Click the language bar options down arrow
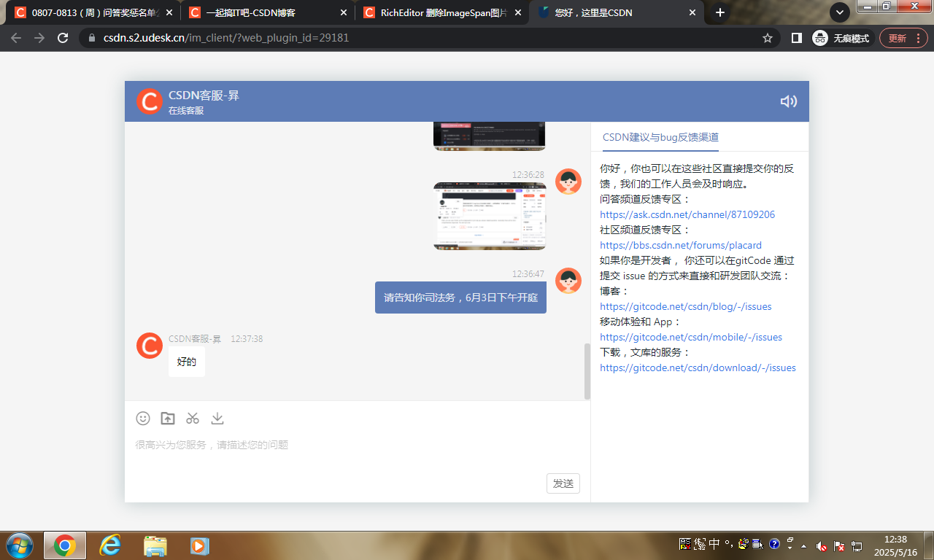Image resolution: width=934 pixels, height=560 pixels. (x=789, y=548)
